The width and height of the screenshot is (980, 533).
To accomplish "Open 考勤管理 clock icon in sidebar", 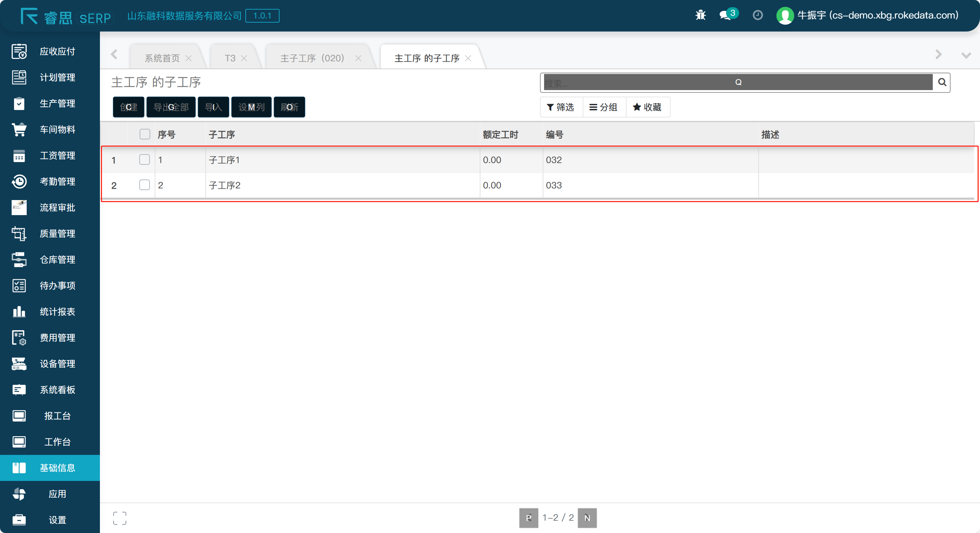I will point(19,182).
